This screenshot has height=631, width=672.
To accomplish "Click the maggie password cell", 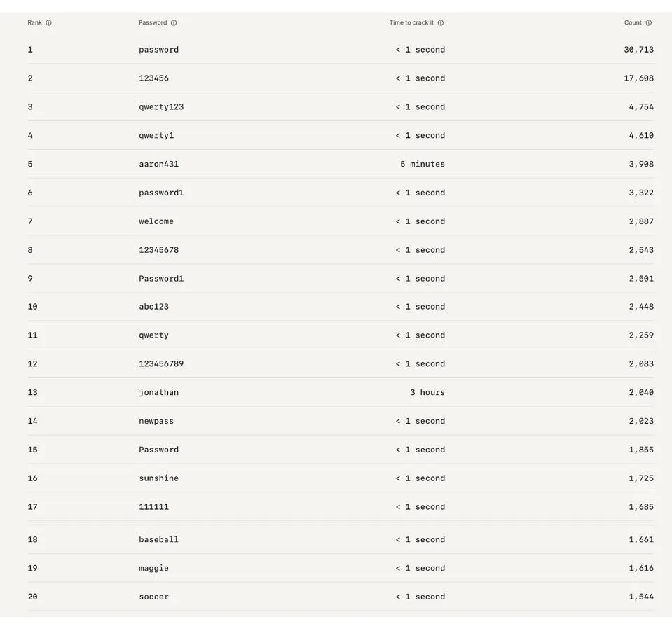I will tap(154, 569).
